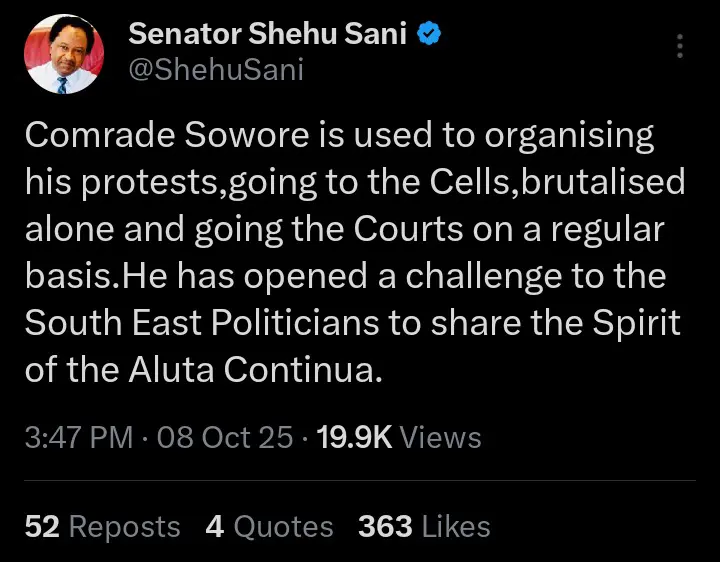This screenshot has height=562, width=720.
Task: Click the 3:47 PM timestamp
Action: click(x=80, y=437)
